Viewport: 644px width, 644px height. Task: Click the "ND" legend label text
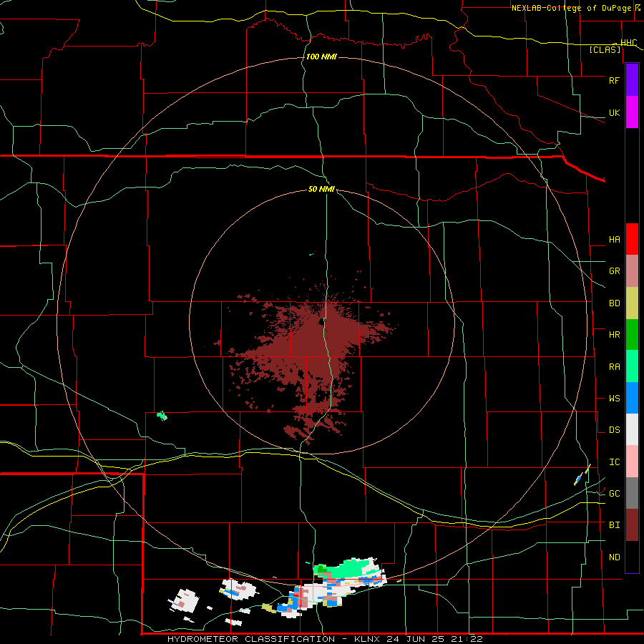tap(614, 557)
